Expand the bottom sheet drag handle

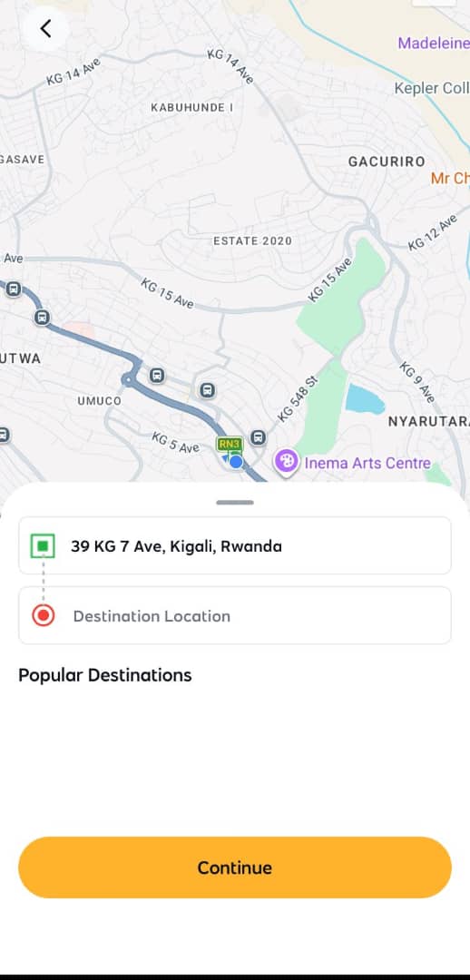pos(235,503)
